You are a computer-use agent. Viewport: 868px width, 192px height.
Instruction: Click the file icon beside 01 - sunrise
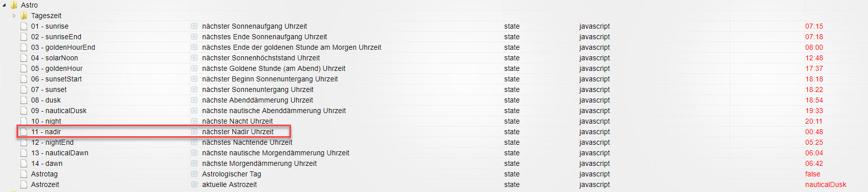(24, 26)
